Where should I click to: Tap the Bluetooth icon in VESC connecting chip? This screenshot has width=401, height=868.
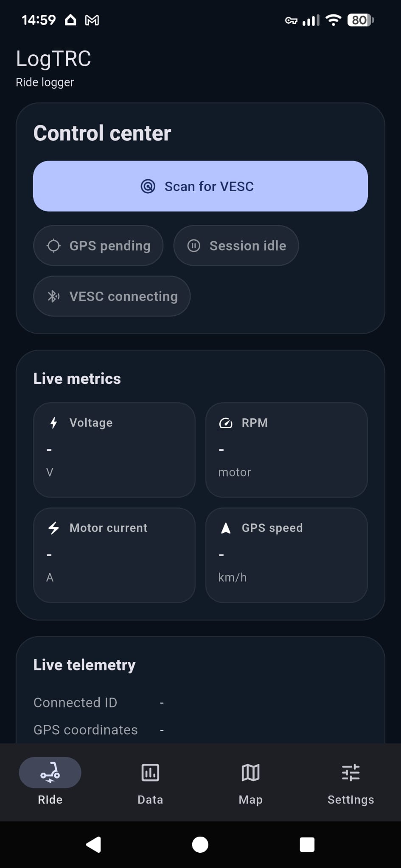[x=53, y=296]
